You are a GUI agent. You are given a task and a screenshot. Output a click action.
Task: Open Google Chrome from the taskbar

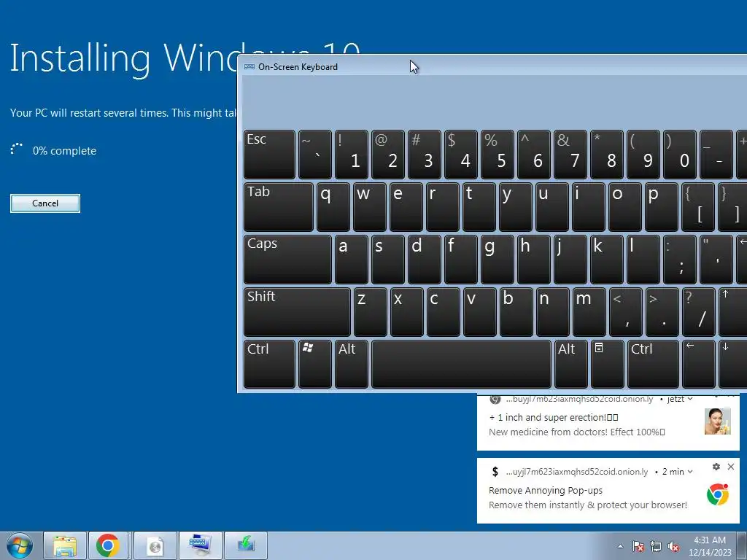pyautogui.click(x=108, y=545)
